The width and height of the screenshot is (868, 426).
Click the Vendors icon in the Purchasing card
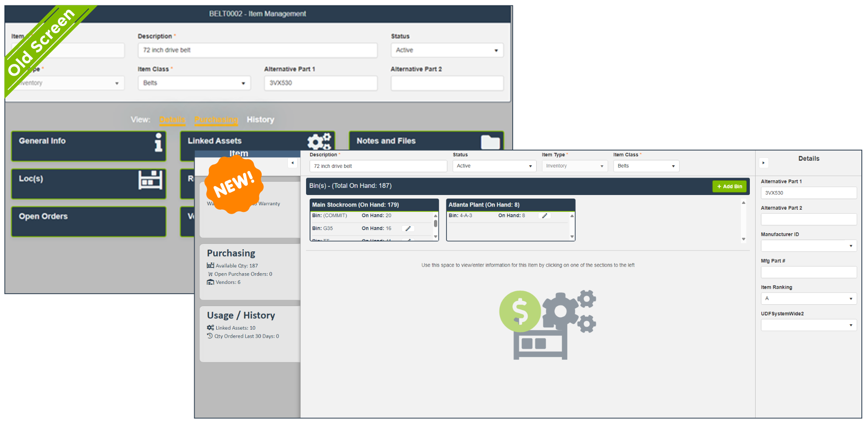[210, 282]
